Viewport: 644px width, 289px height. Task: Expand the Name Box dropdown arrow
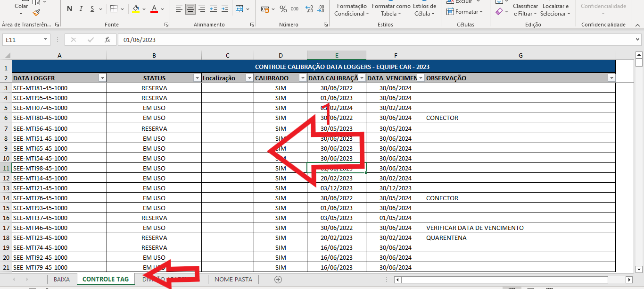46,40
